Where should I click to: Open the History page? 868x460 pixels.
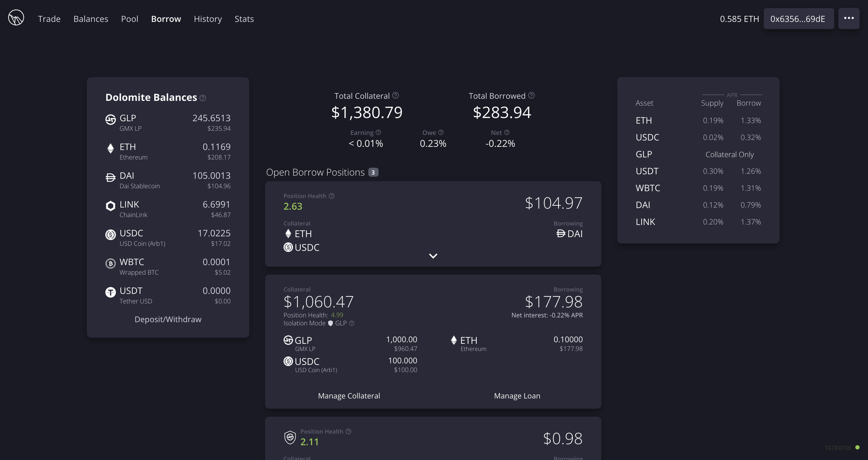point(207,19)
